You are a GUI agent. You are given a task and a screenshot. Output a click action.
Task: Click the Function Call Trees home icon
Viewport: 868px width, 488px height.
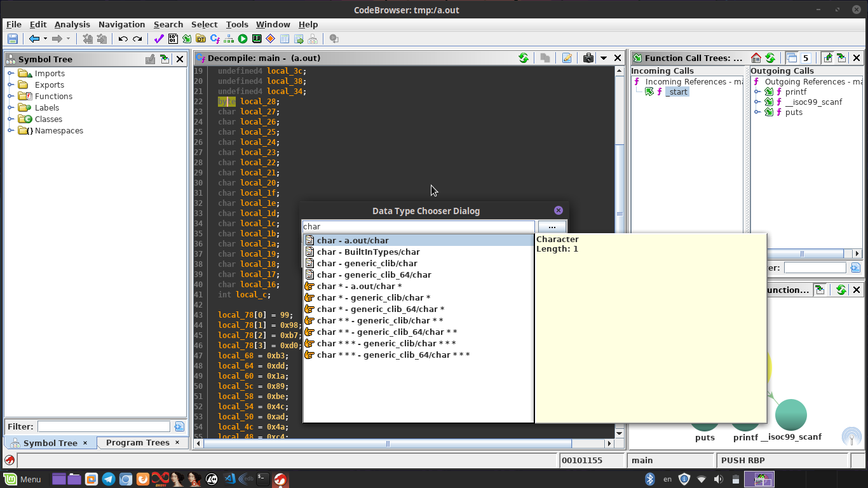[x=756, y=58]
